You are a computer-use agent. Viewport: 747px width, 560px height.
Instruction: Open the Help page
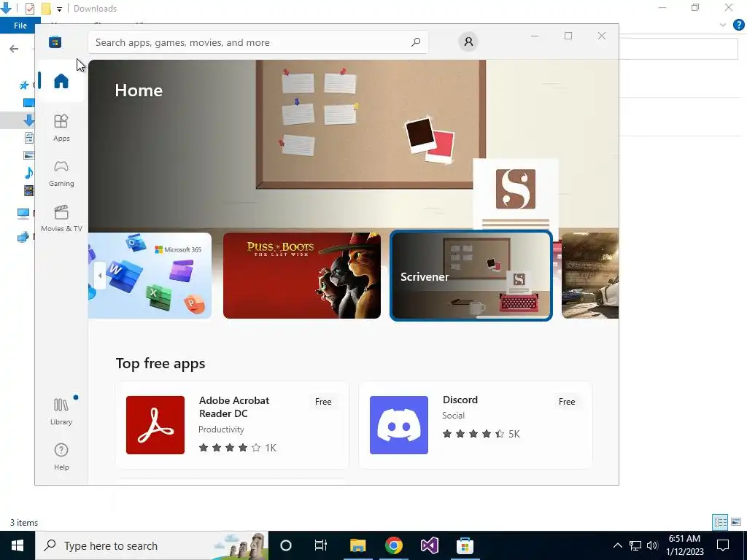pyautogui.click(x=61, y=456)
